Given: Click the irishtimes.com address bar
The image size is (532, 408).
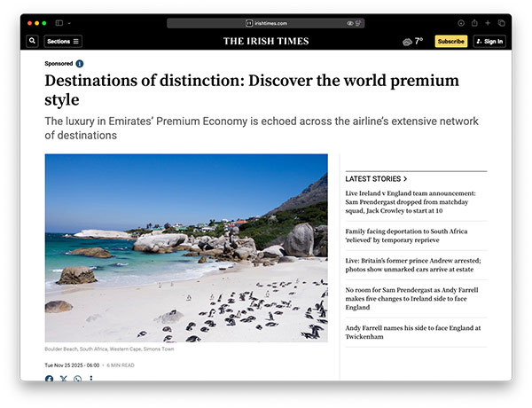Looking at the screenshot, I should point(266,23).
